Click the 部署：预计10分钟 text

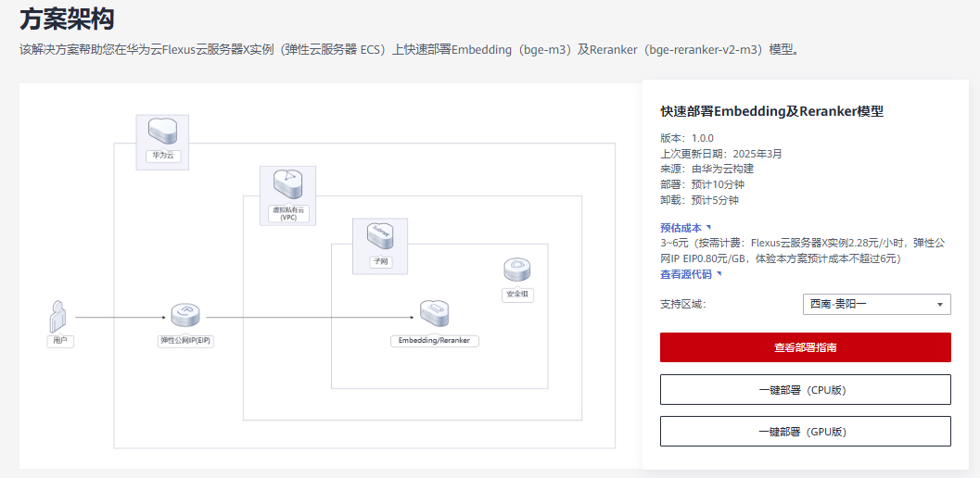click(703, 184)
